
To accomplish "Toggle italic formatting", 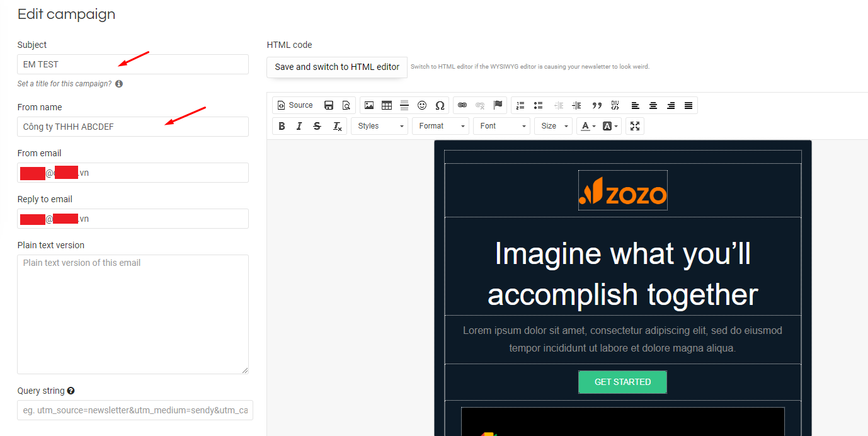I will coord(299,126).
